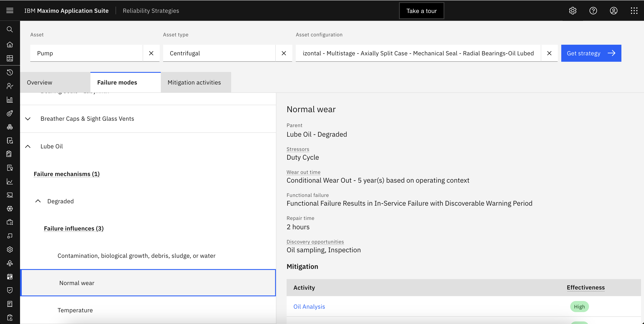Screen dimensions: 644x324
Task: Clear the Asset type field
Action: 283,53
